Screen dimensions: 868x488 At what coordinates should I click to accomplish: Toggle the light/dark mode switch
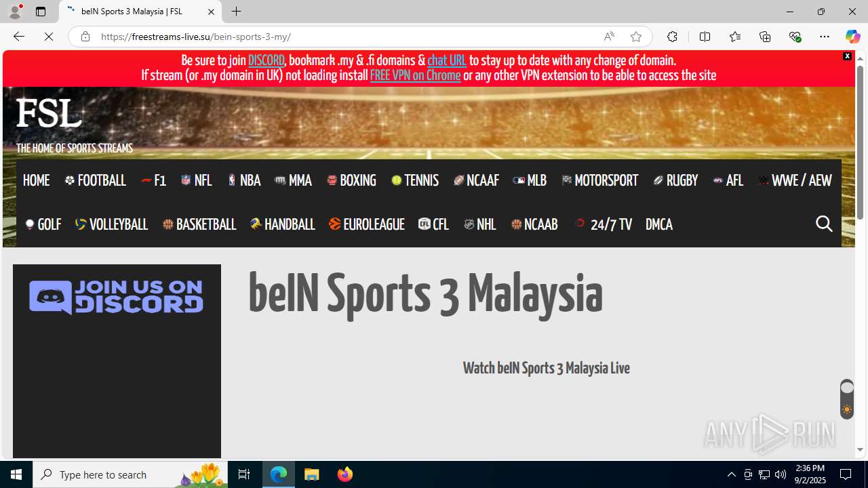tap(847, 399)
